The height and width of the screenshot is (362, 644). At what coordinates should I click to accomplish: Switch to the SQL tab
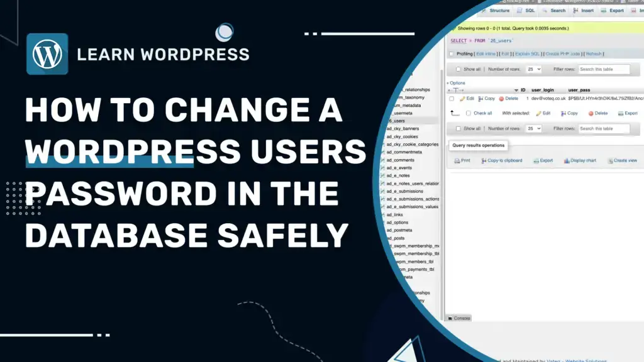pyautogui.click(x=530, y=11)
